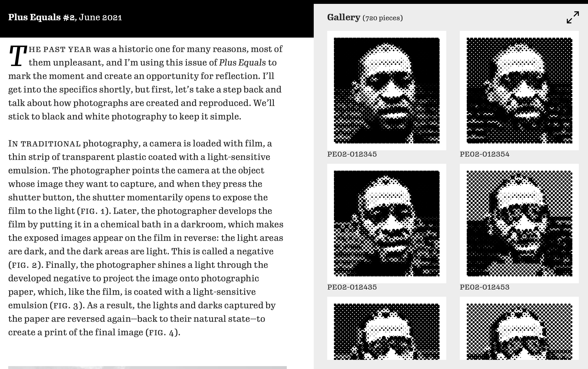588x369 pixels.
Task: Click the 720 pieces count text
Action: click(383, 18)
